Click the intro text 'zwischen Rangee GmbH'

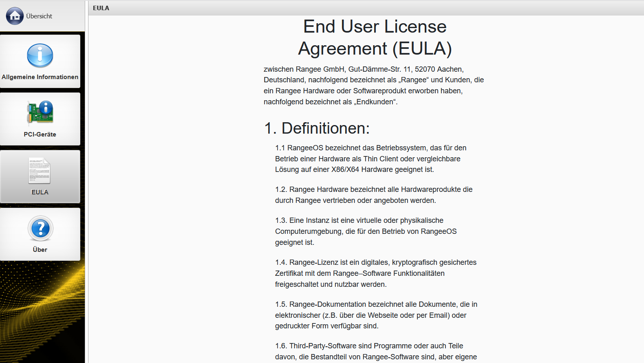point(374,86)
